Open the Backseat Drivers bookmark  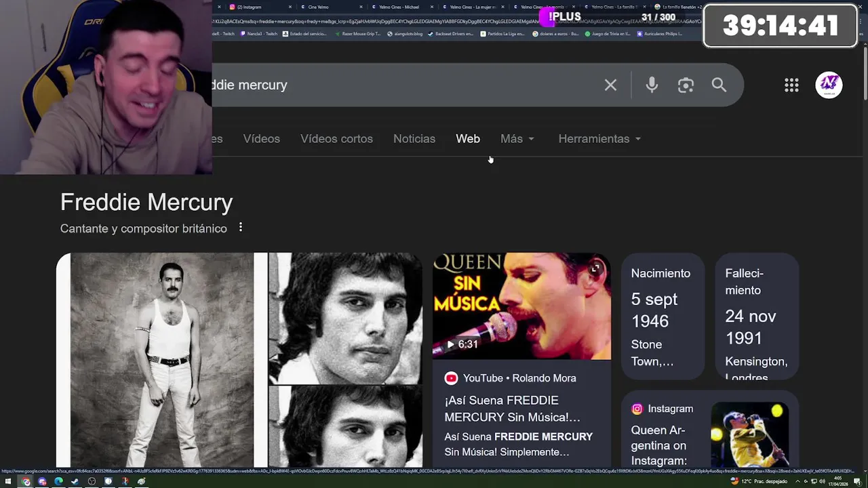(450, 33)
